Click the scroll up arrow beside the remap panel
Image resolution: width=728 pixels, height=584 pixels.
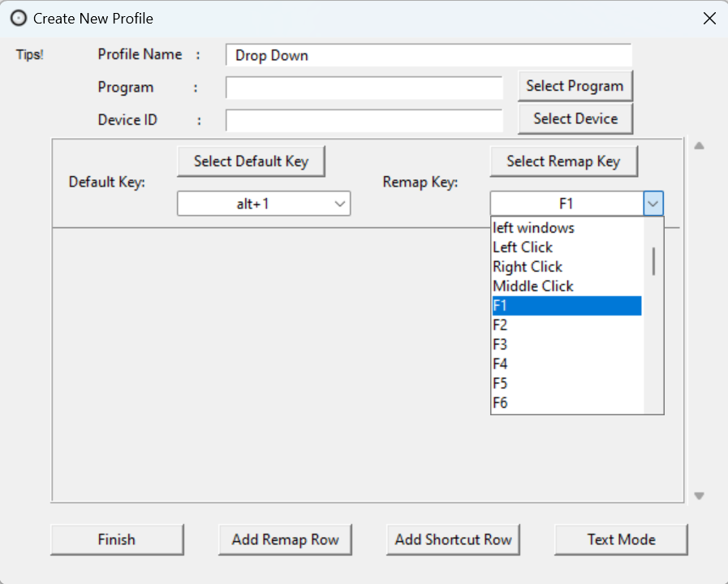coord(698,145)
